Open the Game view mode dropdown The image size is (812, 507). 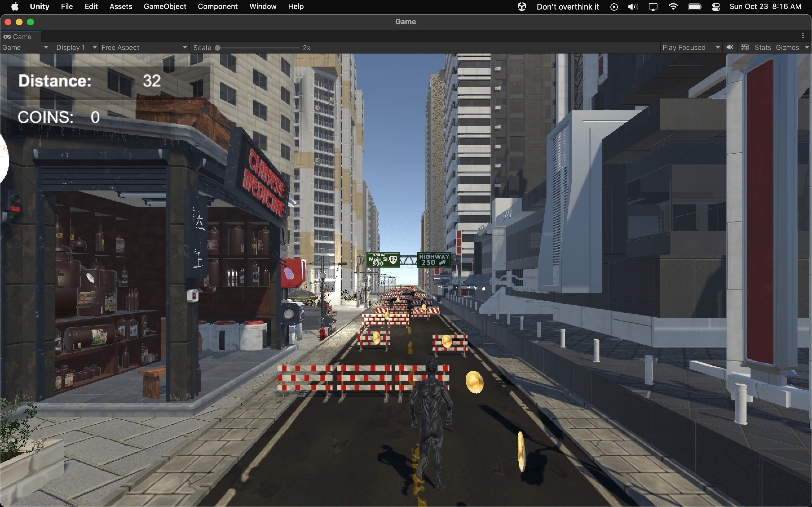pos(25,47)
